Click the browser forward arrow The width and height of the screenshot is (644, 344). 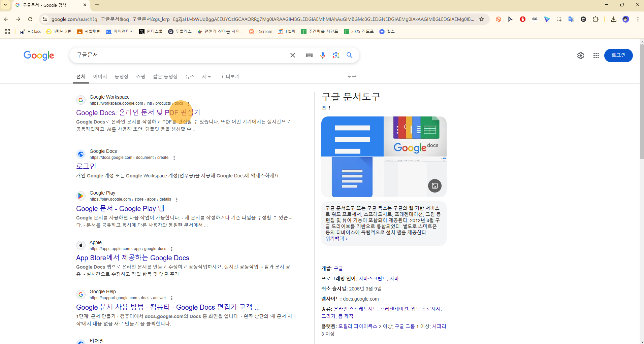18,19
